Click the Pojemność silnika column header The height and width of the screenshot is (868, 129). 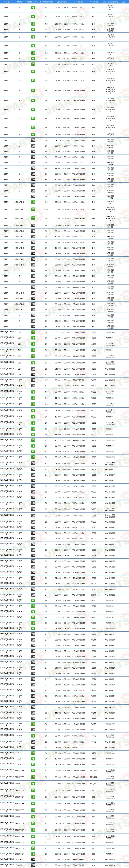click(46, 2)
